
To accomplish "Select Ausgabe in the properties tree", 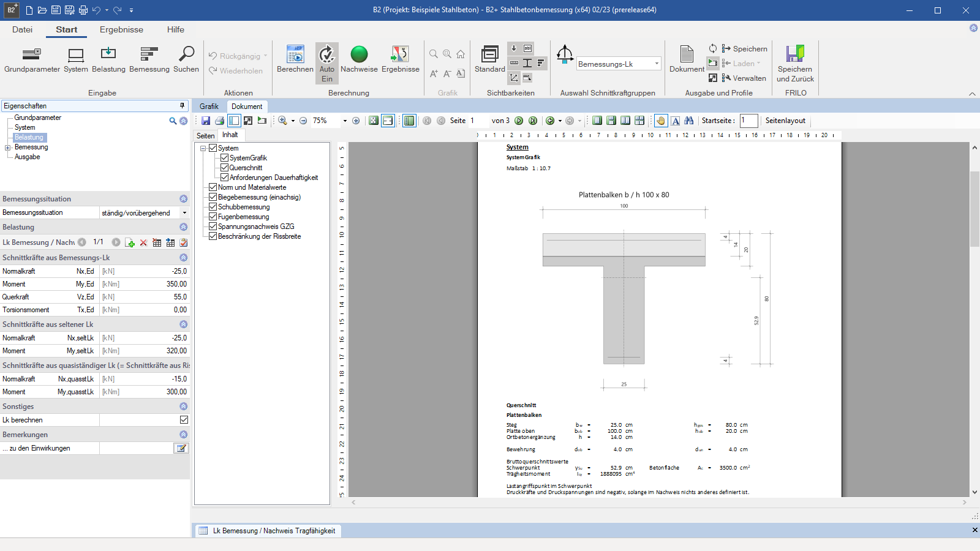I will pyautogui.click(x=27, y=157).
